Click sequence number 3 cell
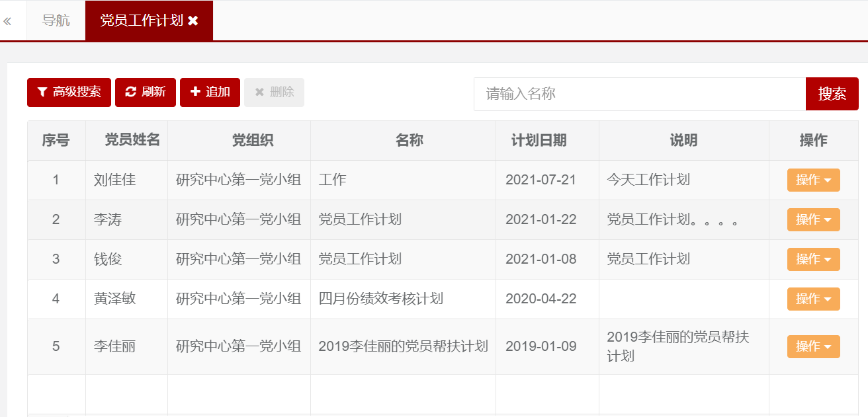868x417 pixels. click(x=56, y=259)
